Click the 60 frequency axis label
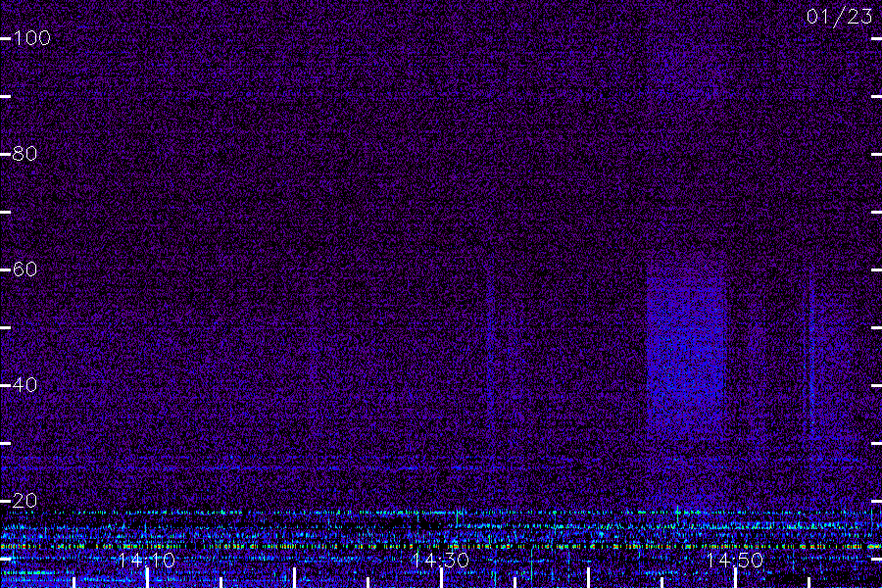The image size is (882, 588). click(x=24, y=269)
